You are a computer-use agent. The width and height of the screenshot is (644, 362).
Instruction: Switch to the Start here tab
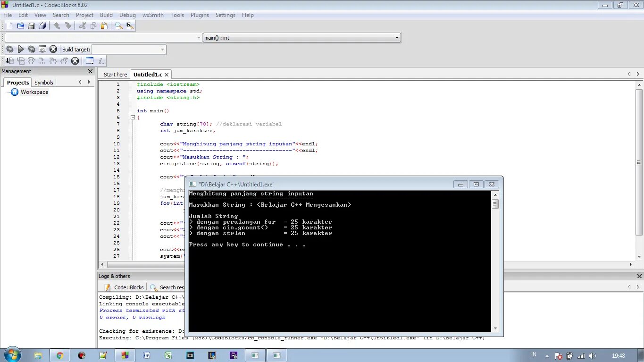pos(115,75)
